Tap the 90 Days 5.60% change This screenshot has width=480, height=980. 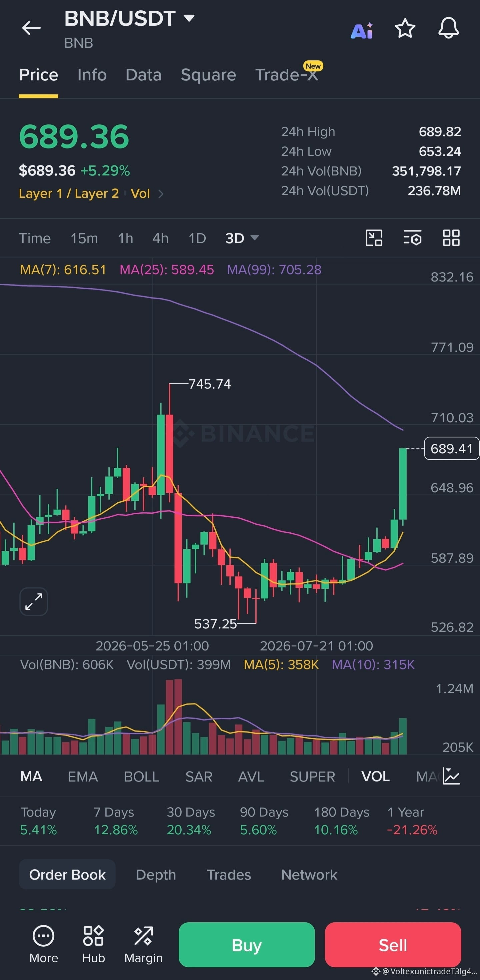tap(264, 821)
